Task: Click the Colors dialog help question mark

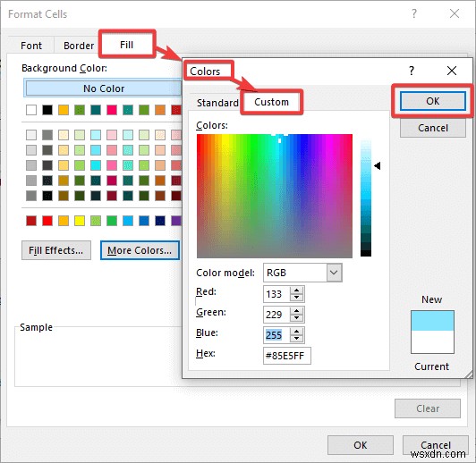Action: [x=412, y=71]
